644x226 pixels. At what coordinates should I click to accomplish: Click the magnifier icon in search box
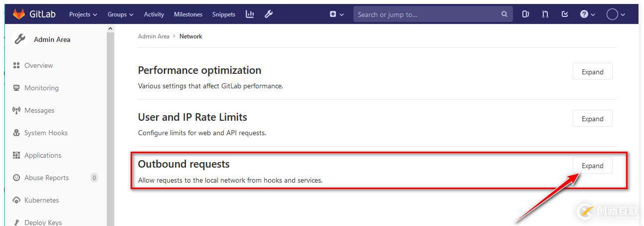click(504, 14)
